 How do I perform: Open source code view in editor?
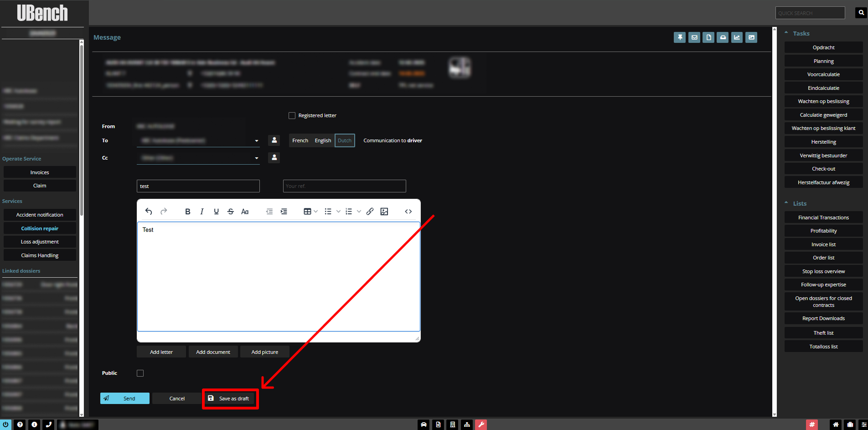[408, 212]
